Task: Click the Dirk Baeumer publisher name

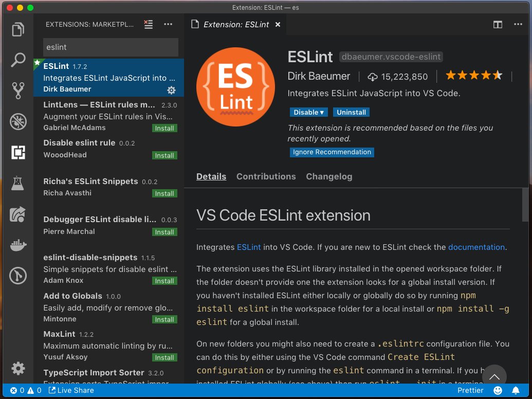Action: click(319, 76)
